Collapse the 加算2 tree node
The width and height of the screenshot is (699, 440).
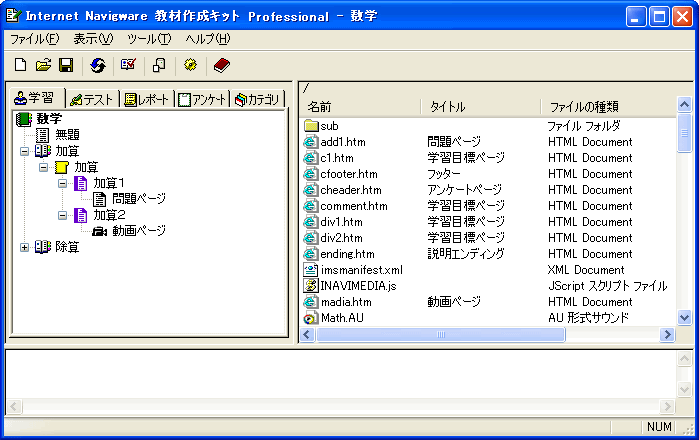click(x=63, y=215)
